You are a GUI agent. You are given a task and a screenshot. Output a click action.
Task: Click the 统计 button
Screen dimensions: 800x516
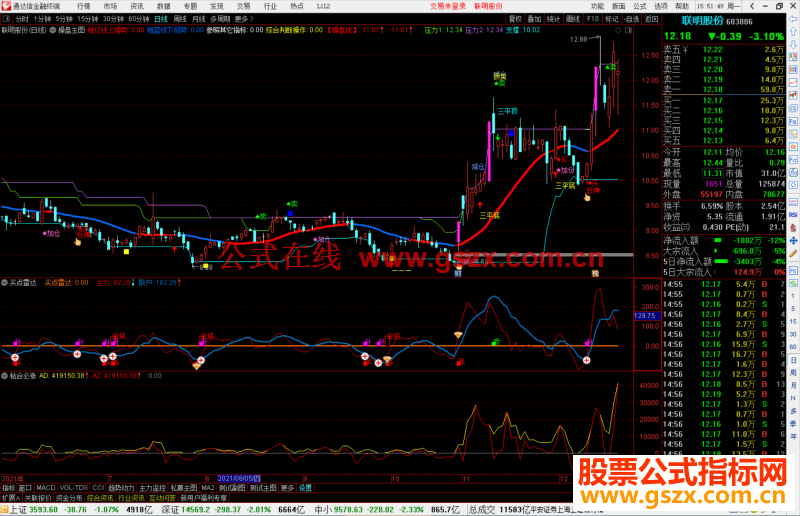[x=553, y=19]
